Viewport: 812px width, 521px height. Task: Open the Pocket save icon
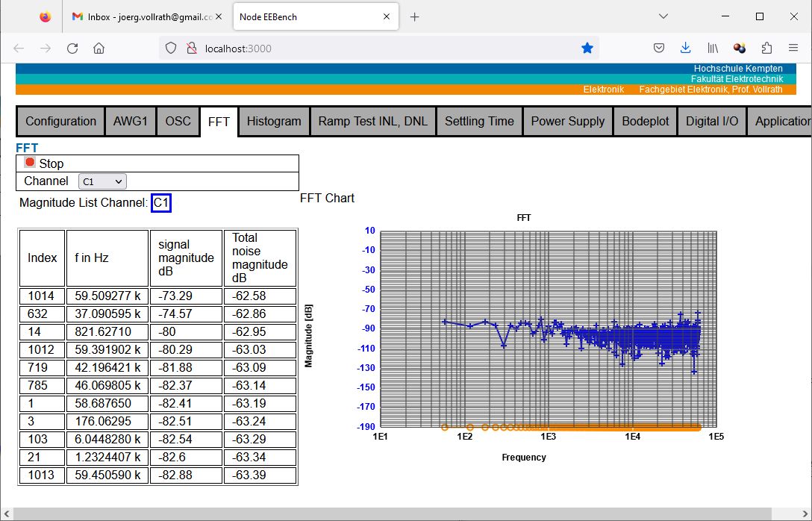click(x=659, y=49)
